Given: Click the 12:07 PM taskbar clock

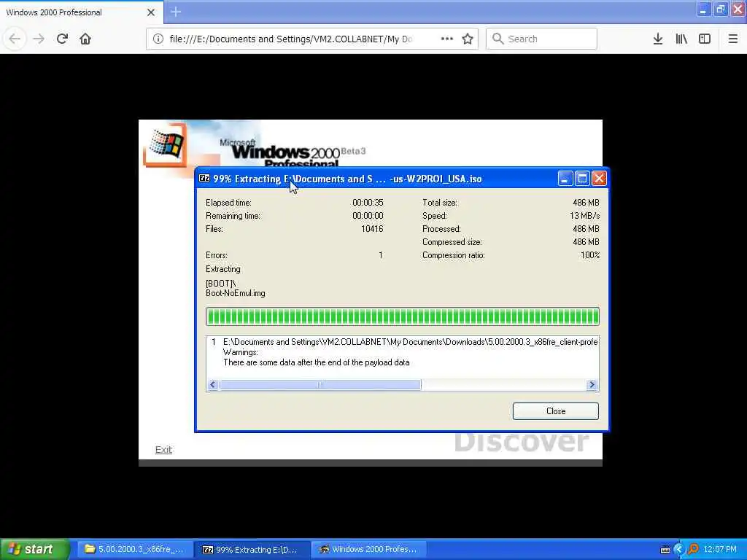Looking at the screenshot, I should tap(720, 550).
